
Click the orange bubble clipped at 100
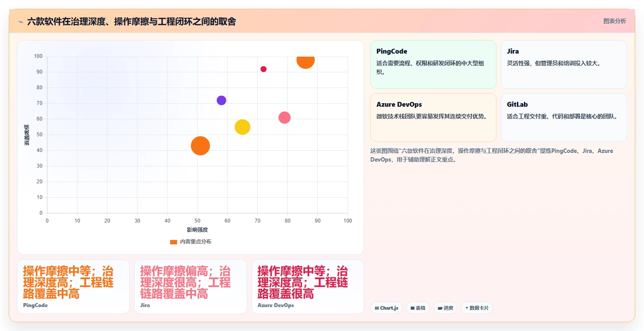305,62
